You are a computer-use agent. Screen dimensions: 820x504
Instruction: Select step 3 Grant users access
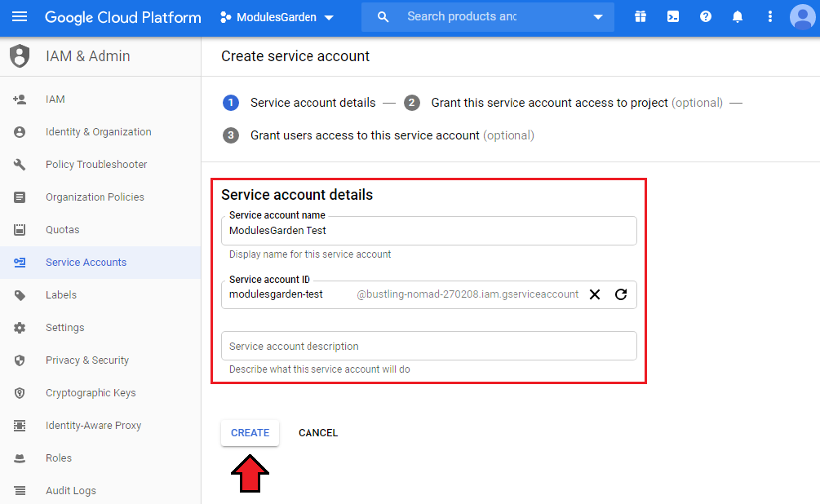(378, 135)
